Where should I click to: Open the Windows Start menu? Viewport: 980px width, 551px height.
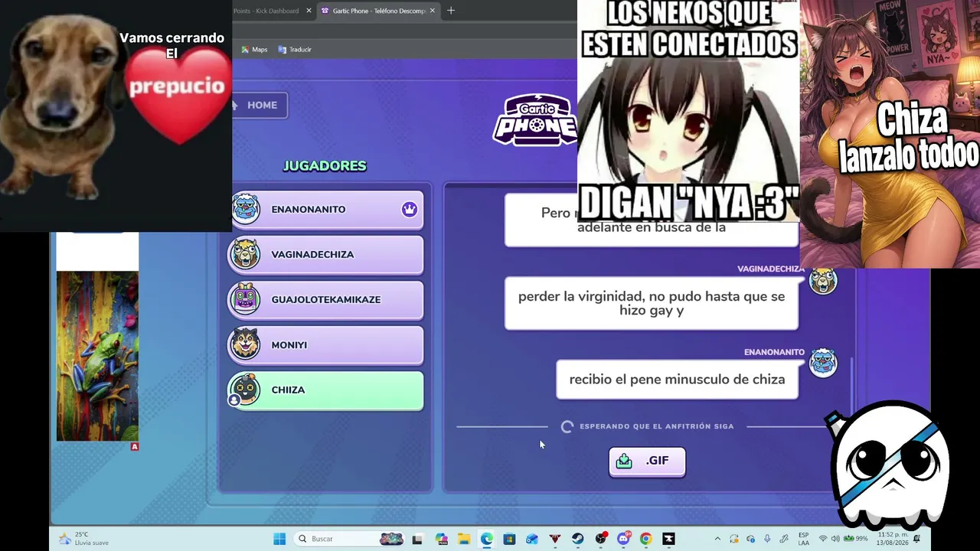click(x=279, y=539)
